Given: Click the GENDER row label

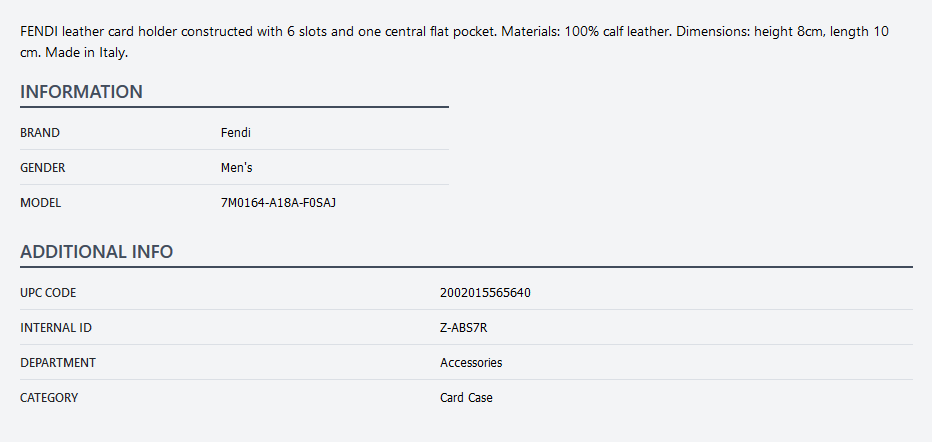Looking at the screenshot, I should [43, 168].
